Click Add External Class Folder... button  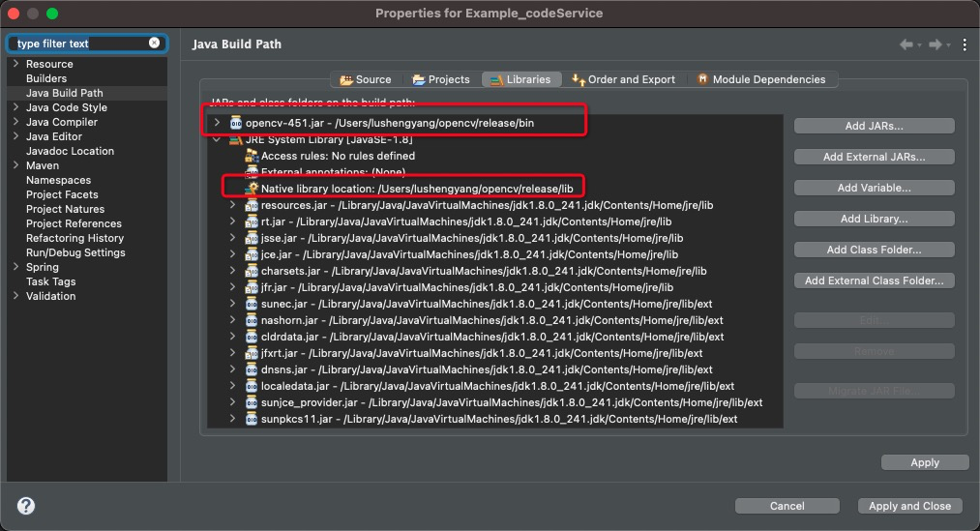tap(874, 280)
